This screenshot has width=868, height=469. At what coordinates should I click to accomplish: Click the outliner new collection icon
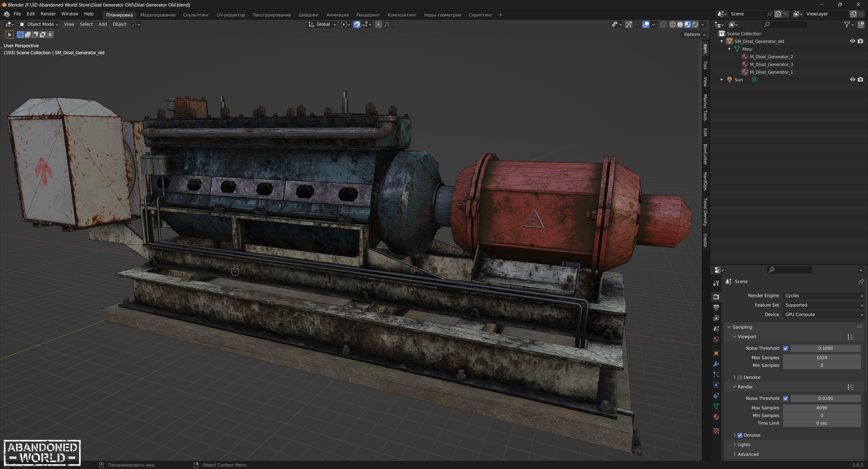tap(861, 25)
